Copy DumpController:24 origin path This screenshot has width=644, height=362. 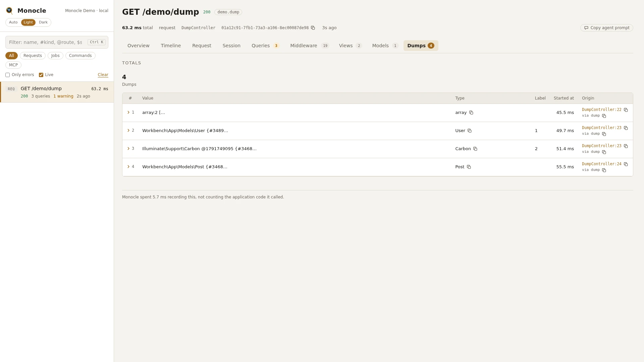click(x=626, y=164)
